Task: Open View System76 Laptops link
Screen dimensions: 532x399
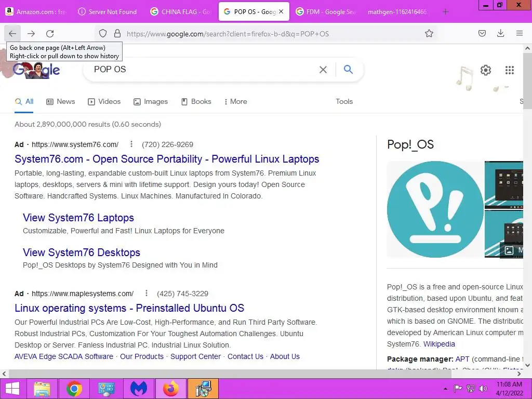Action: [x=78, y=218]
